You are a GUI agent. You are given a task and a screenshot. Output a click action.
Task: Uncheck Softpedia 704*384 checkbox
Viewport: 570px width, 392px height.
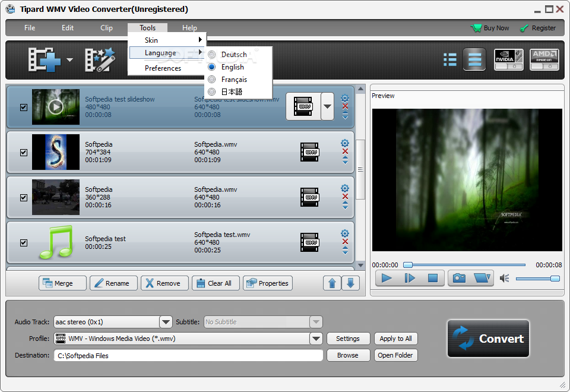tap(24, 153)
